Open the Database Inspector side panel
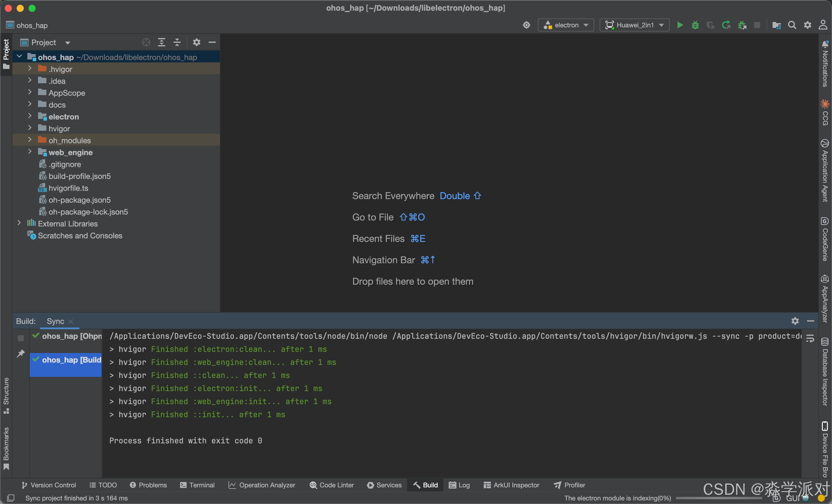The height and width of the screenshot is (504, 832). 825,371
